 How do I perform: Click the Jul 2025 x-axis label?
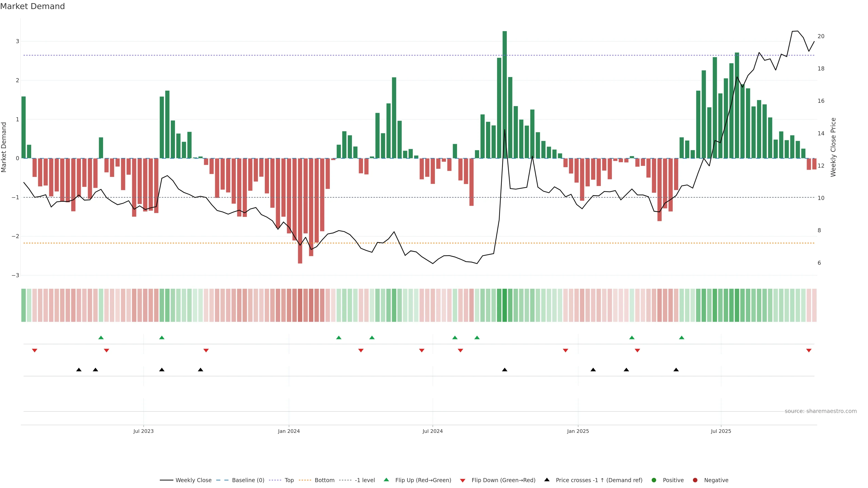(x=721, y=431)
